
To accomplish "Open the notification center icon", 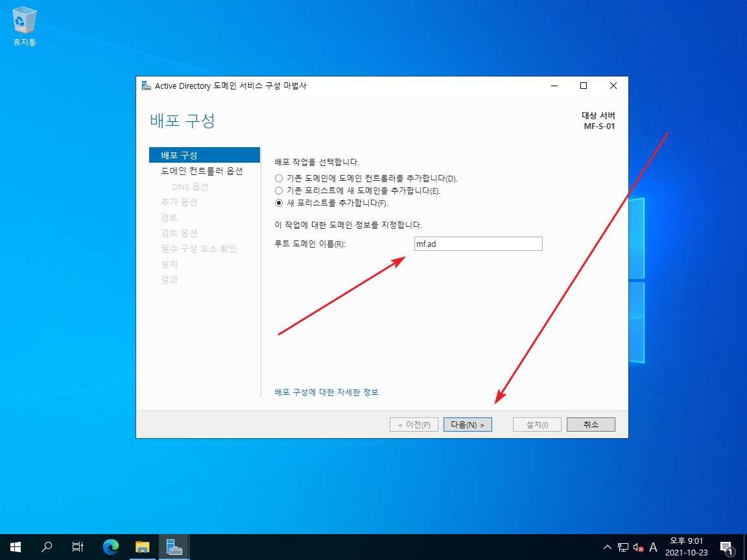I will click(x=726, y=547).
